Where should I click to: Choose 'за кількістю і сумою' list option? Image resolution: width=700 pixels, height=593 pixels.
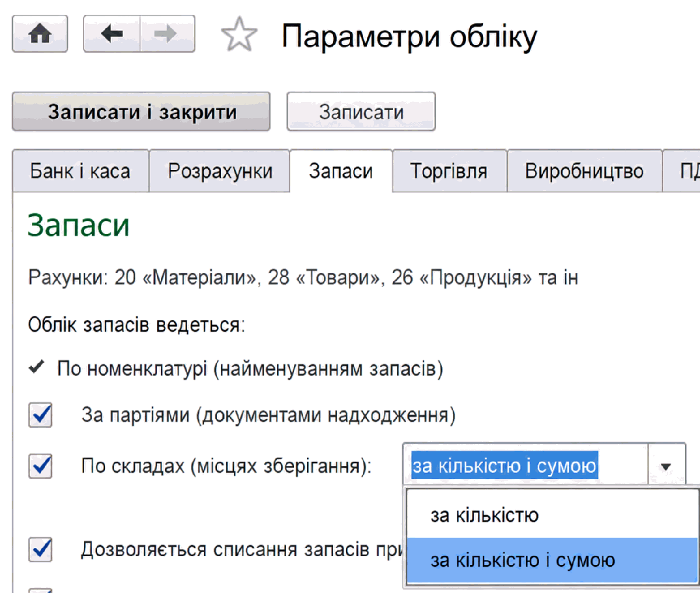click(552, 560)
